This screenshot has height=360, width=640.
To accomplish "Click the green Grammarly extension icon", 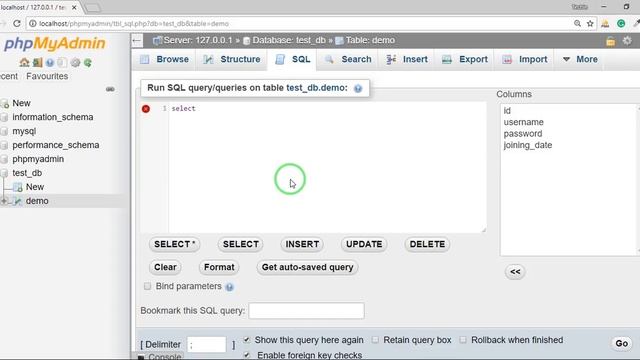I will click(621, 24).
